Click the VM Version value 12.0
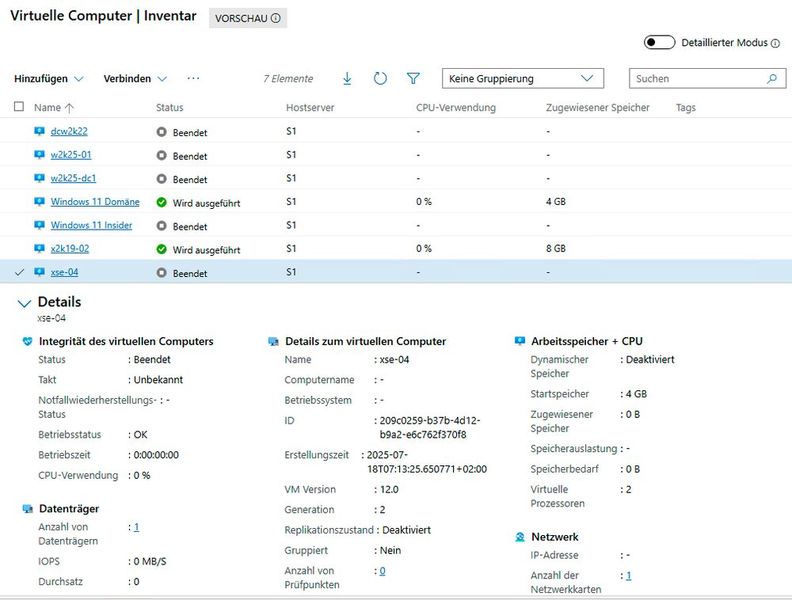This screenshot has height=600, width=792. click(389, 489)
